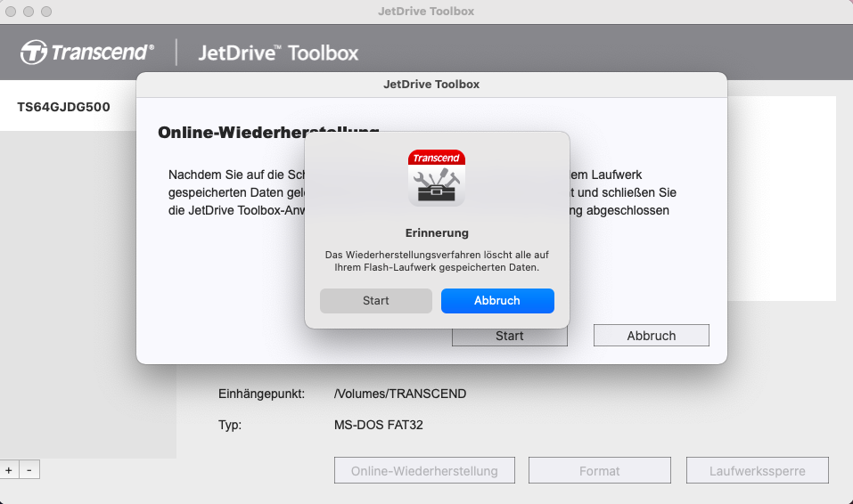Click the minus button below the sidebar
This screenshot has width=853, height=504.
(29, 470)
